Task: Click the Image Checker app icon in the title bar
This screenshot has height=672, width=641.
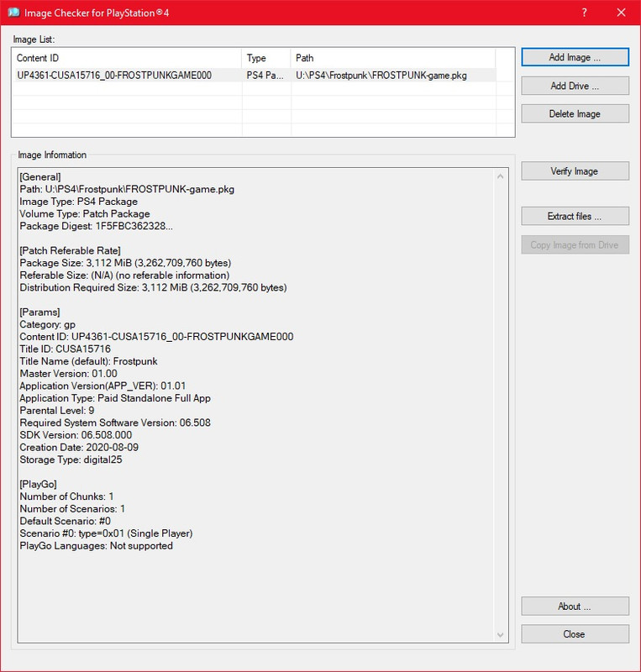Action: 13,13
